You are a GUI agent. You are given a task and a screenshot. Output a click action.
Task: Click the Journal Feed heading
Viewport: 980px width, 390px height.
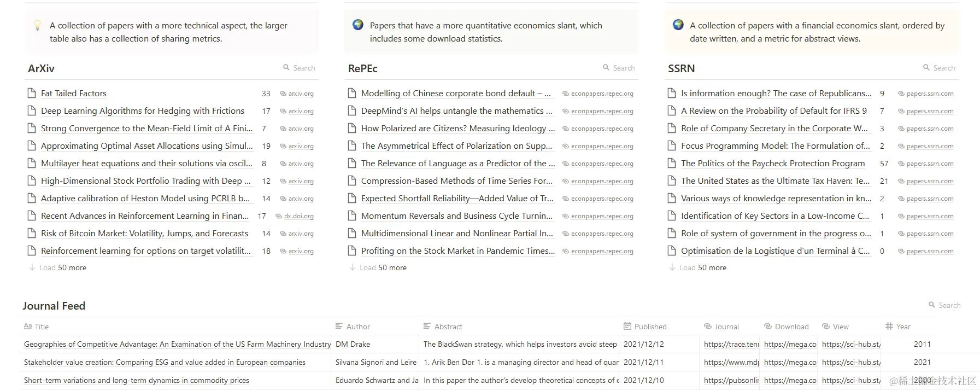(x=54, y=306)
